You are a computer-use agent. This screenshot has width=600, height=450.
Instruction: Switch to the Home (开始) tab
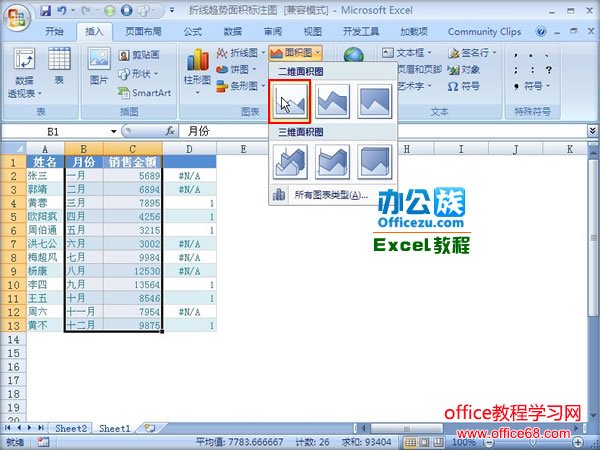coord(54,31)
